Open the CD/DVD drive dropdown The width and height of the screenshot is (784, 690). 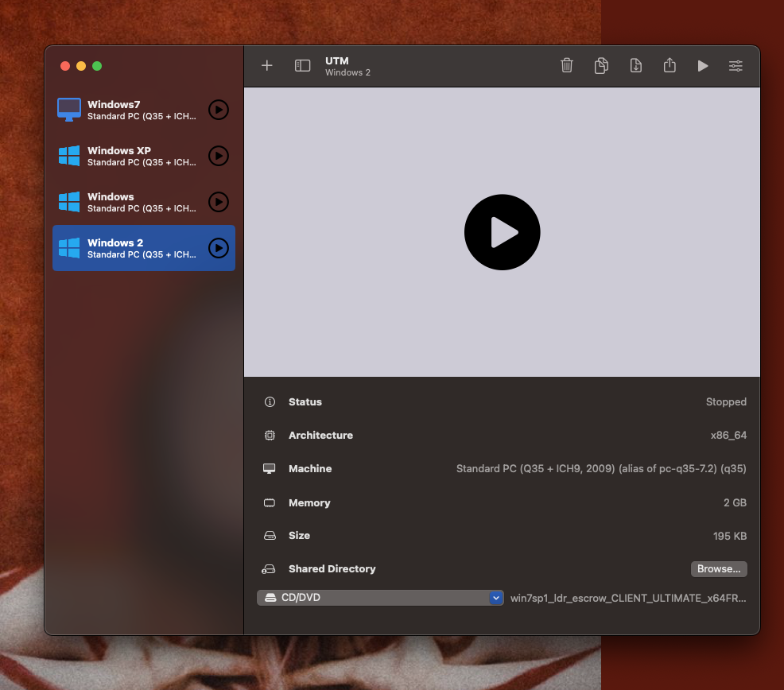coord(380,598)
